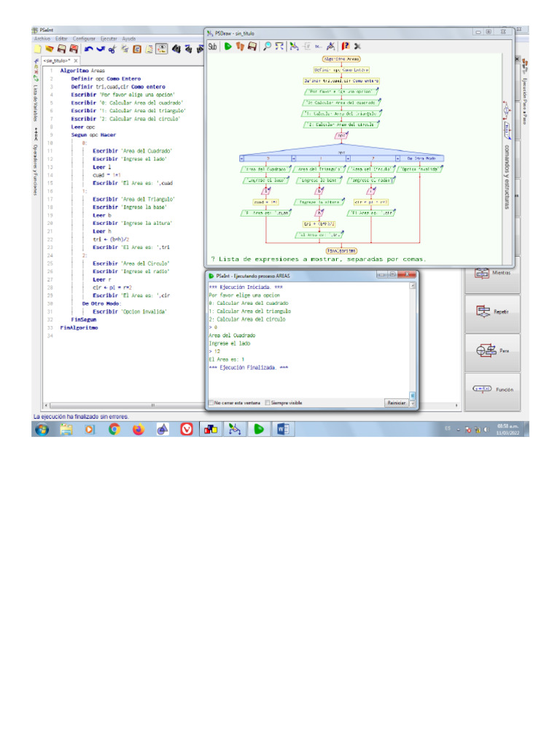The image size is (560, 747).
Task: Click the footprints step-by-step icon in PSDraw
Action: 239,46
